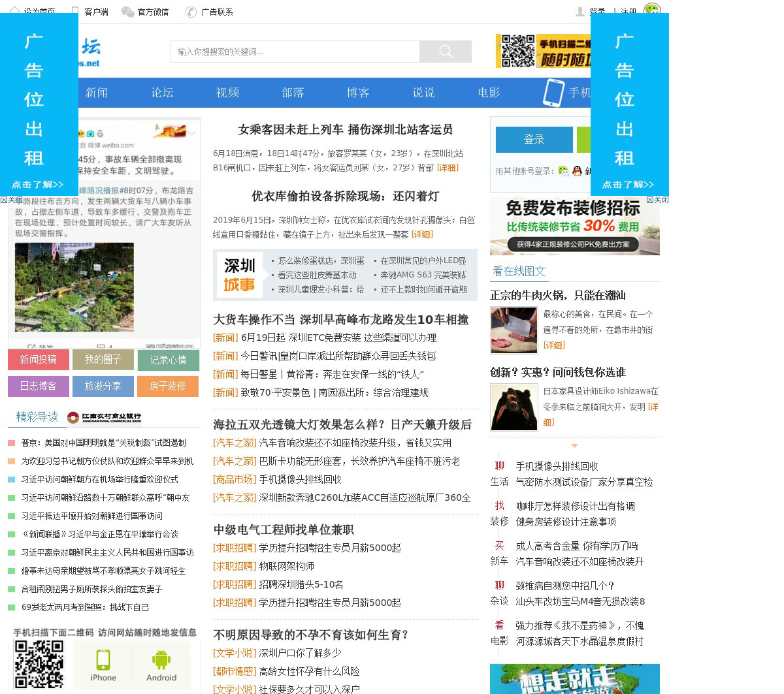Screen dimensions: 784x694
Task: Open the iPhone app download icon
Action: (x=103, y=665)
